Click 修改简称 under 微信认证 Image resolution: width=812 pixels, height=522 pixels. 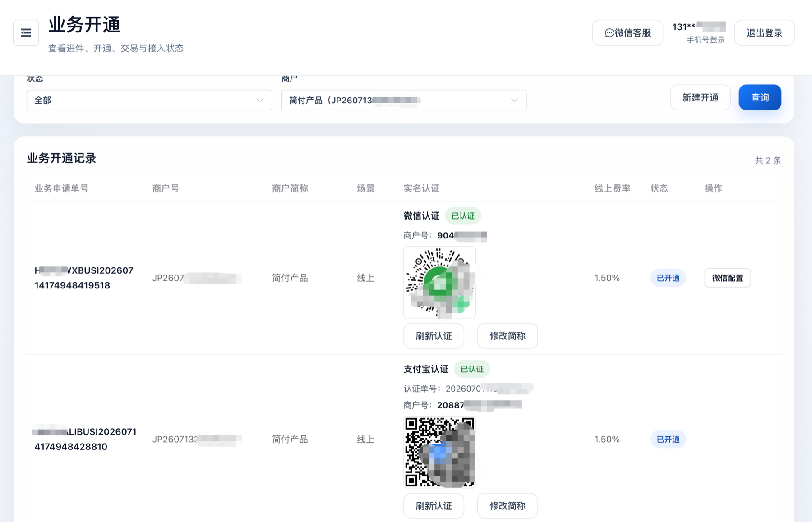click(507, 336)
